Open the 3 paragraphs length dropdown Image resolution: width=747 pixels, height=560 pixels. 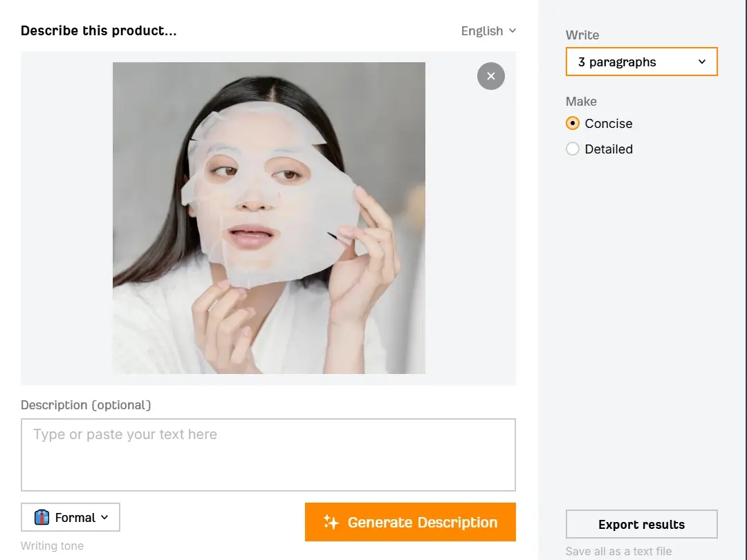(641, 62)
